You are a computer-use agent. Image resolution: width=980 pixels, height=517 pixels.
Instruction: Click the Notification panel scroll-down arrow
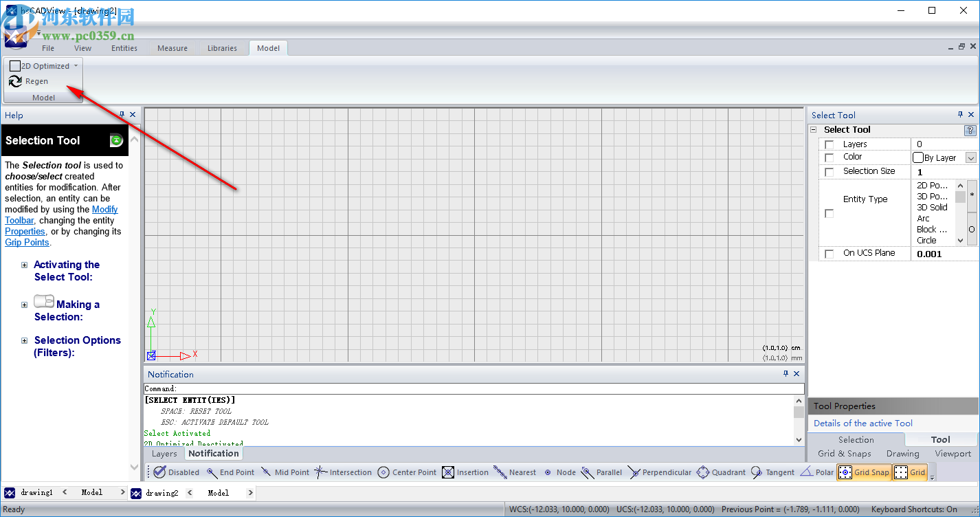pos(799,439)
